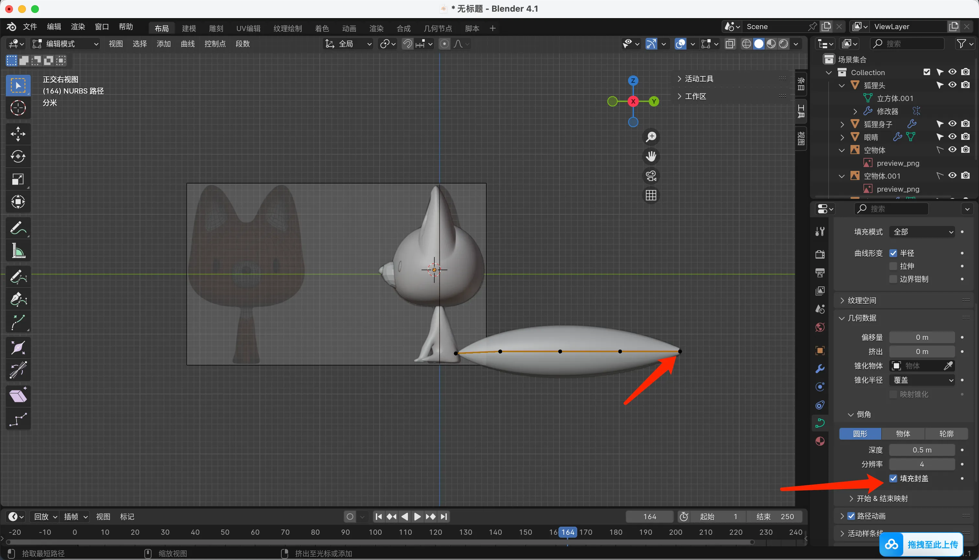Open the 曲线 menu

coord(187,44)
